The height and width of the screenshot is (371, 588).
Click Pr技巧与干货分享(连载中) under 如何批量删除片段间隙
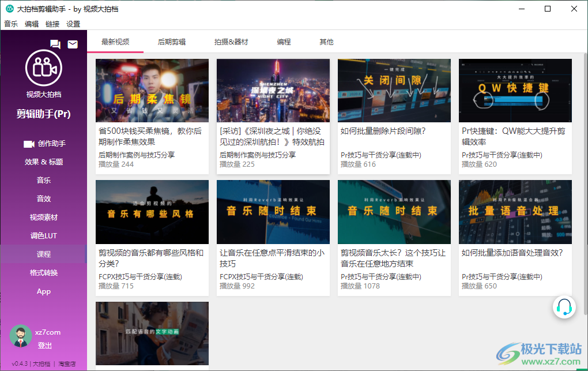click(x=381, y=155)
